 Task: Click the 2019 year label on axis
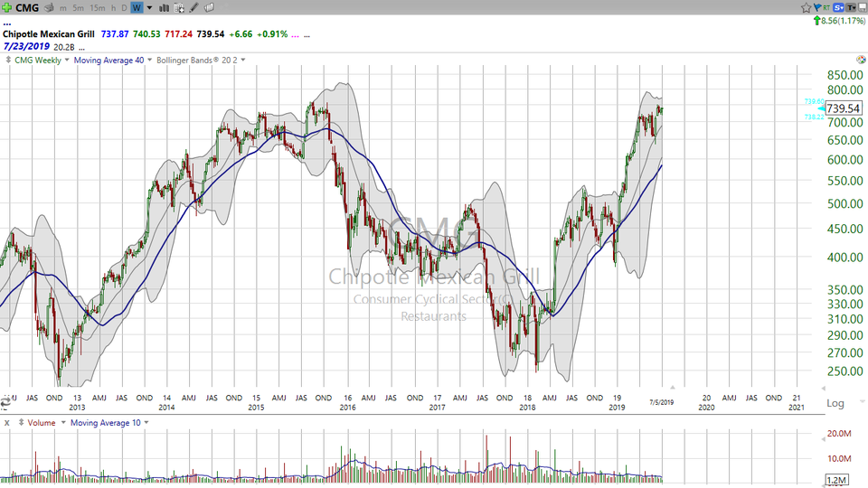click(x=617, y=408)
